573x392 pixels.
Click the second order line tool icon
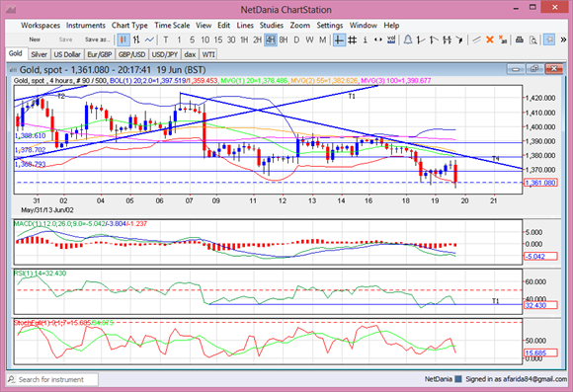click(x=434, y=39)
